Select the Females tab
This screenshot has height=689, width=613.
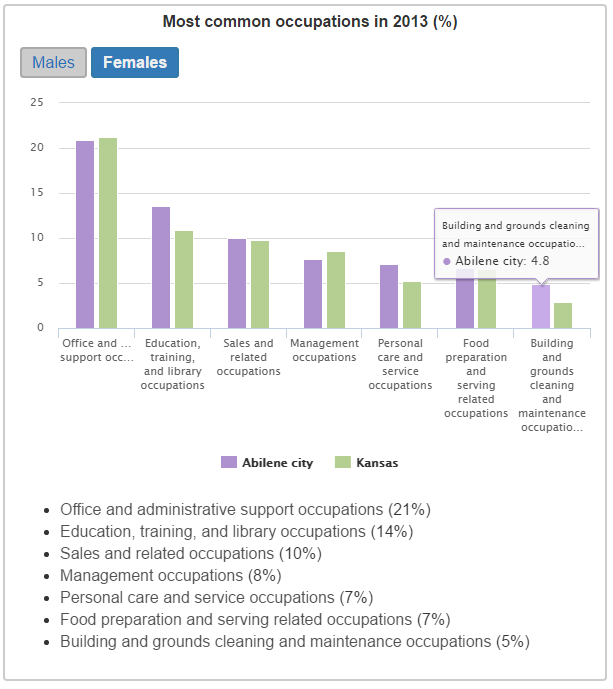135,62
